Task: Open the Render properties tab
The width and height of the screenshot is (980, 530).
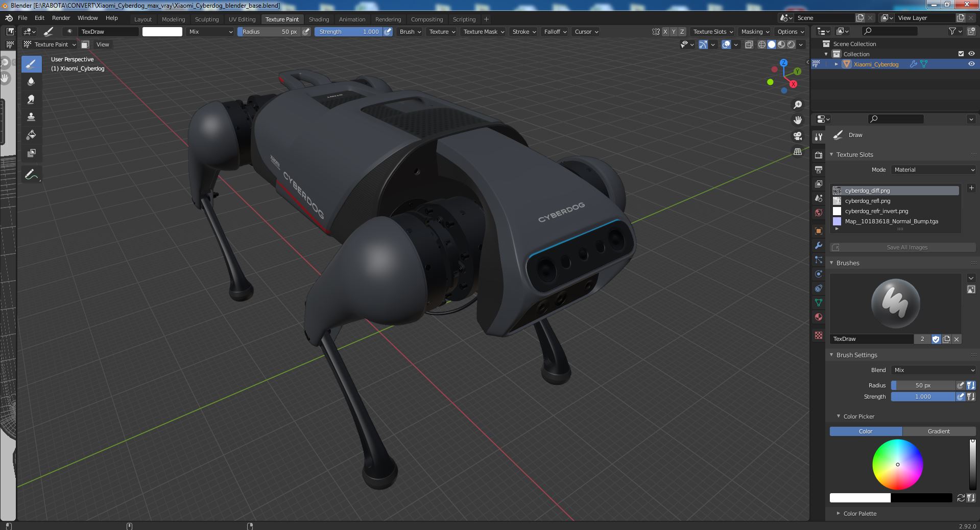Action: click(819, 155)
